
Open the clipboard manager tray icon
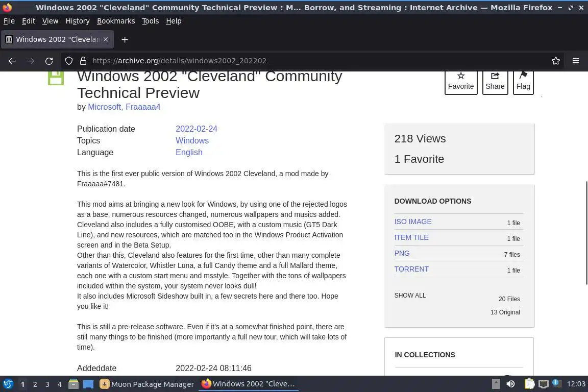529,384
